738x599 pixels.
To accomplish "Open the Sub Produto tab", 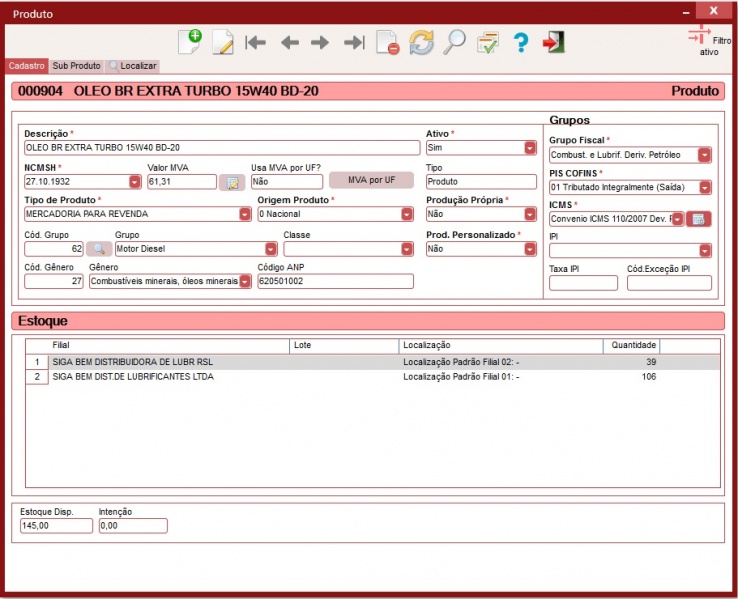I will point(76,66).
